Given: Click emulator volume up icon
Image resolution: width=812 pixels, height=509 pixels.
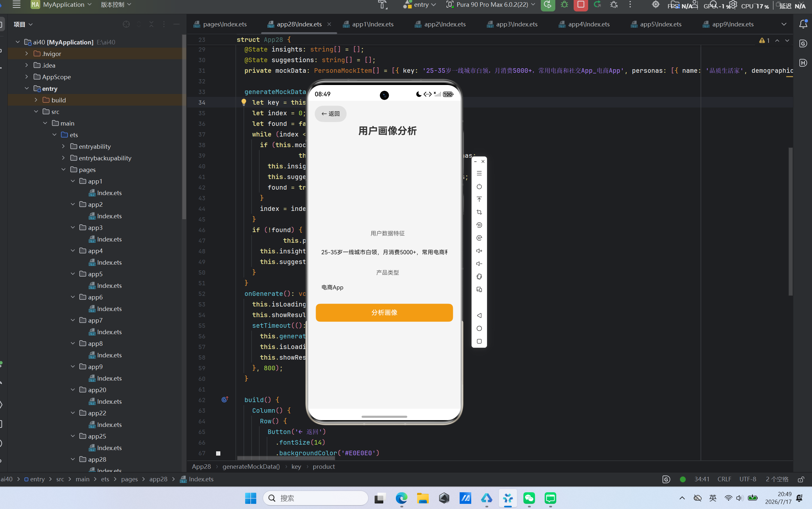Looking at the screenshot, I should click(479, 251).
